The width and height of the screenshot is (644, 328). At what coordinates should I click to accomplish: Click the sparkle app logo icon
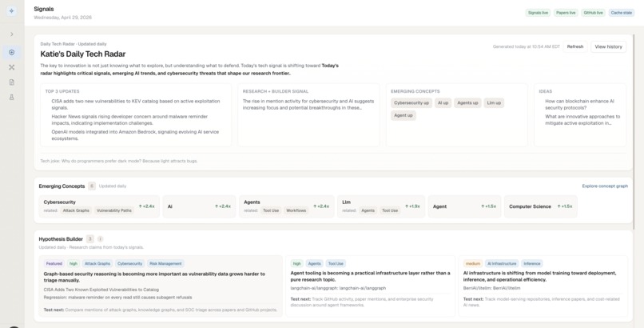pos(11,11)
